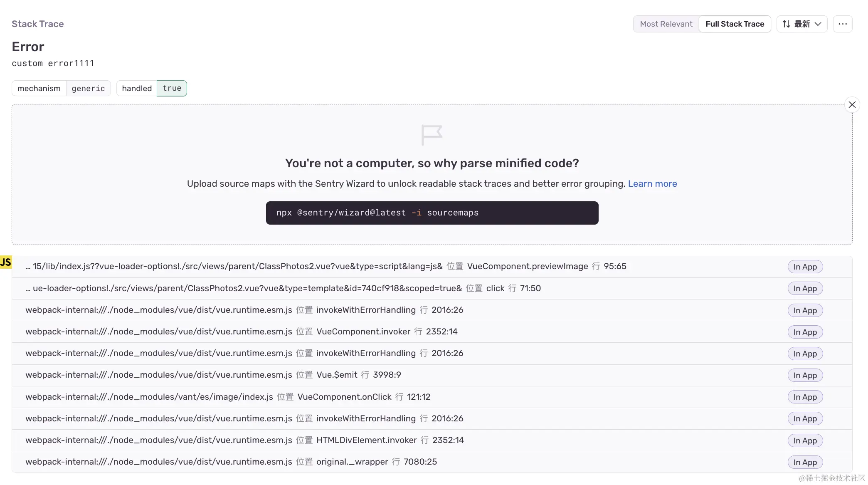
Task: Click the handled true tag
Action: [x=152, y=88]
